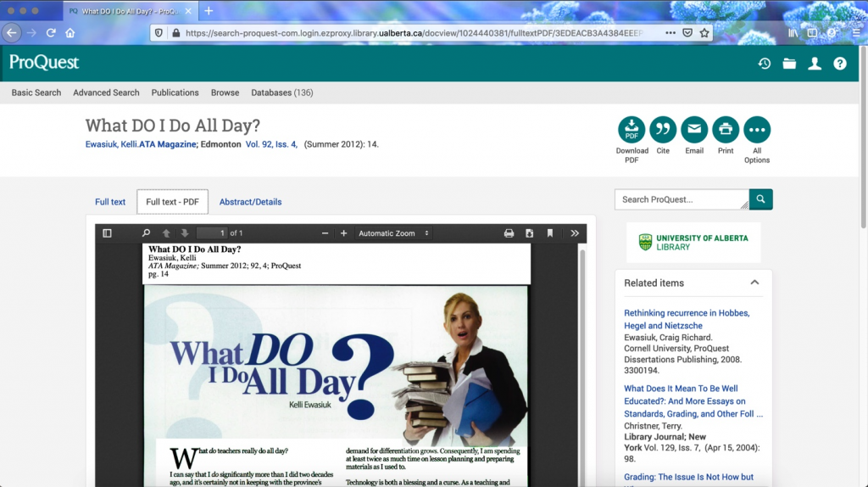Open Publications menu item

tap(175, 92)
